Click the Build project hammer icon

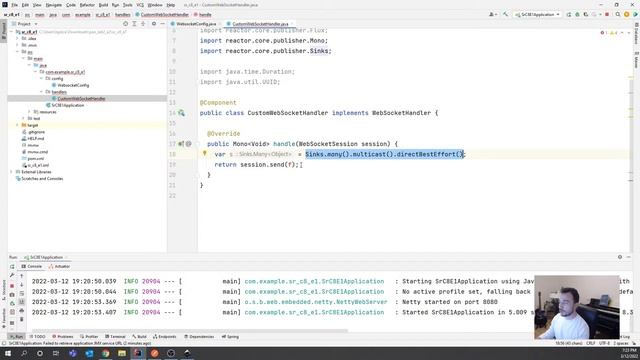(506, 14)
